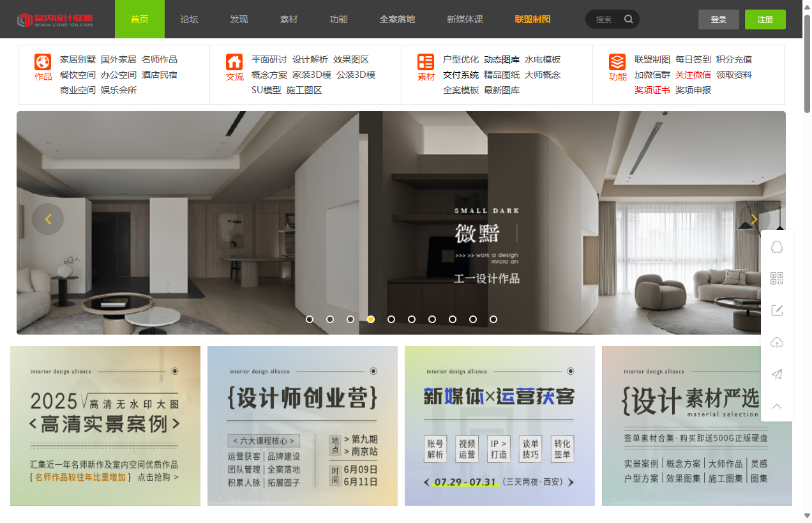The height and width of the screenshot is (523, 812).
Task: Click the cloud upload icon
Action: tap(777, 343)
